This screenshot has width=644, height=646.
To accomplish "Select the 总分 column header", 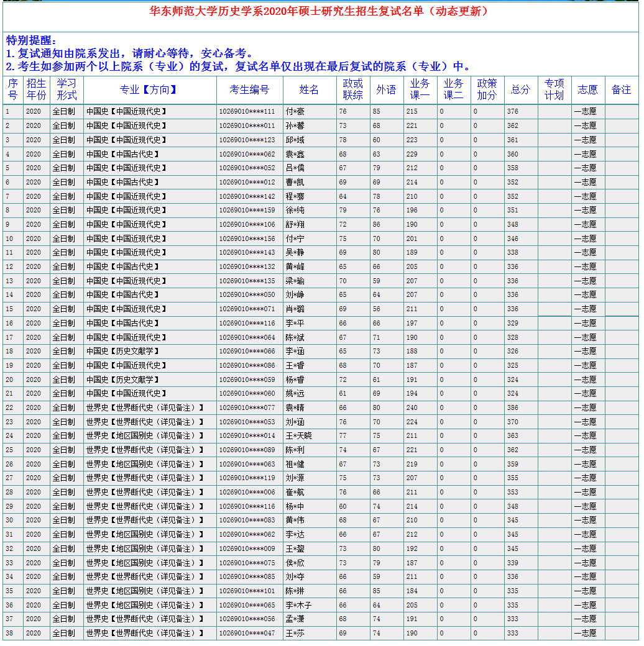I will tap(520, 89).
